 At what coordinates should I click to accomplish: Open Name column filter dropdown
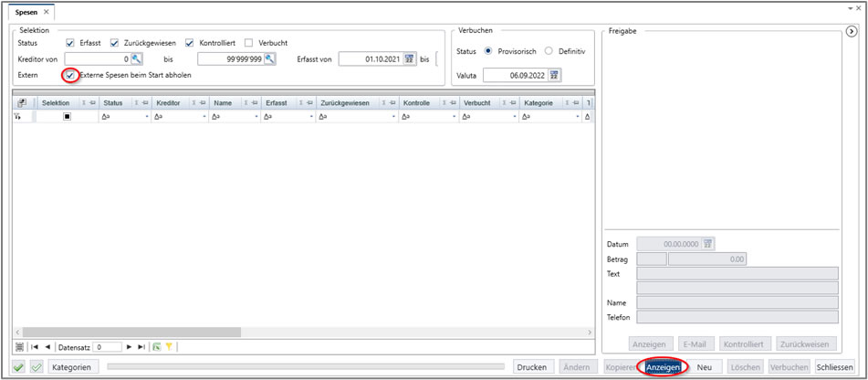(256, 117)
